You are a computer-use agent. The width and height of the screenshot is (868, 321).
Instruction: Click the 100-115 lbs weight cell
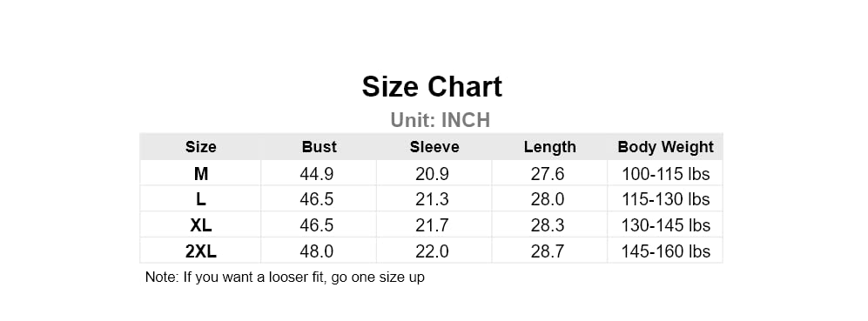(x=665, y=174)
